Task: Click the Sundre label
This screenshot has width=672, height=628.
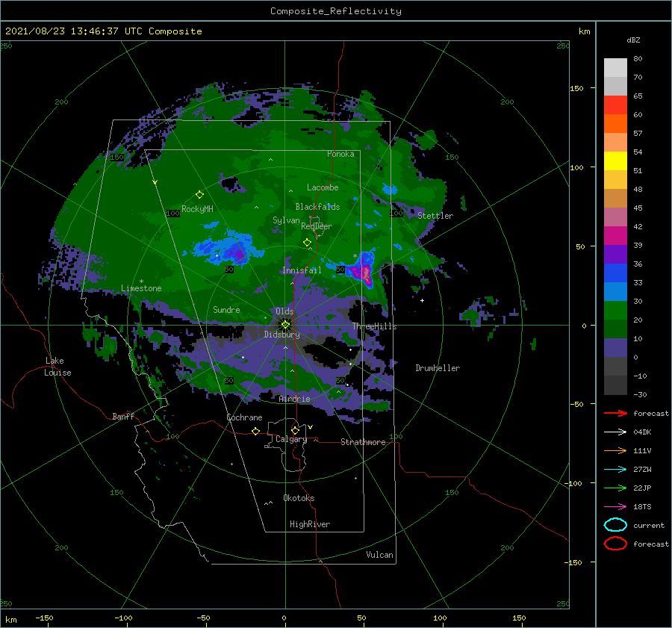Action: tap(226, 309)
